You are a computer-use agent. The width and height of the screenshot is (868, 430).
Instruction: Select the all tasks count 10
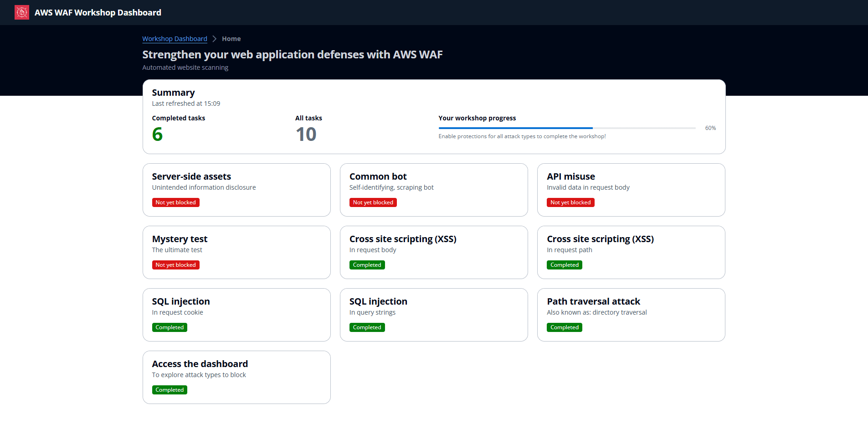coord(306,134)
